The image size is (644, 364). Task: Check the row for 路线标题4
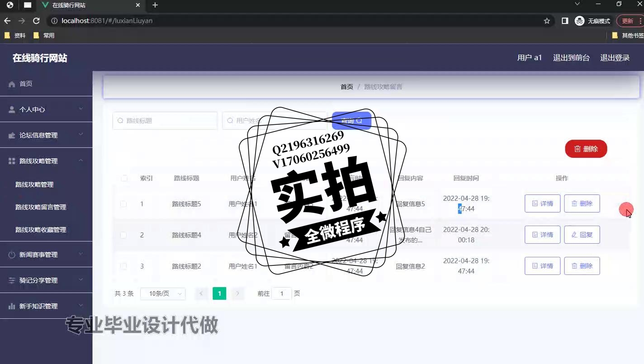click(123, 235)
